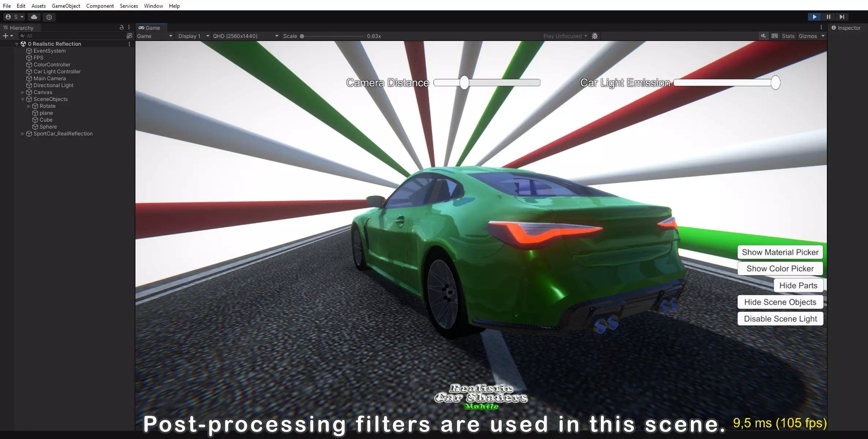The height and width of the screenshot is (439, 868).
Task: Click the Hierarchy create plus icon
Action: click(x=5, y=36)
